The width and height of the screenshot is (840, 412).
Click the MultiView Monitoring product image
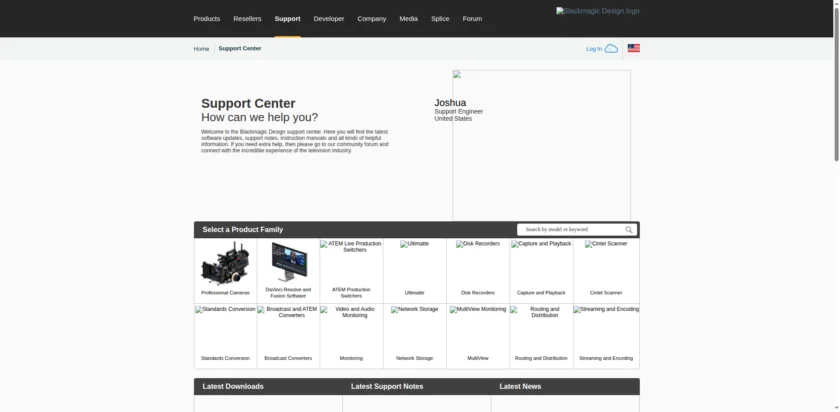[x=477, y=309]
